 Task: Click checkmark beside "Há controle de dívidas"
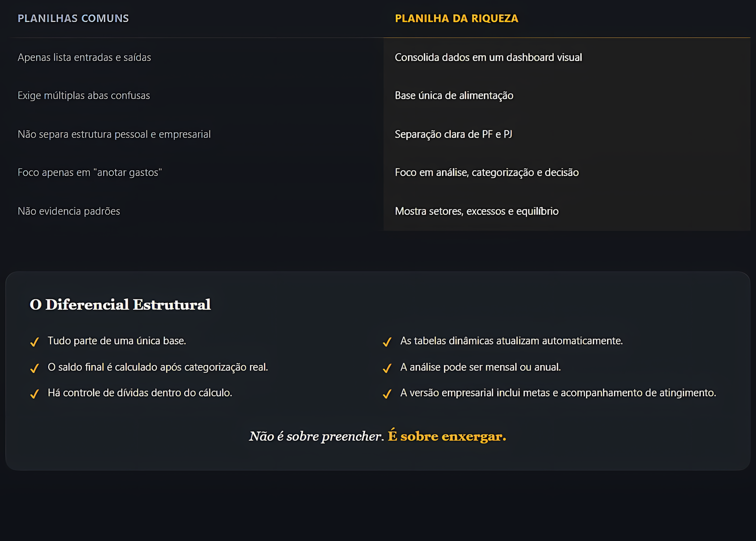(34, 394)
